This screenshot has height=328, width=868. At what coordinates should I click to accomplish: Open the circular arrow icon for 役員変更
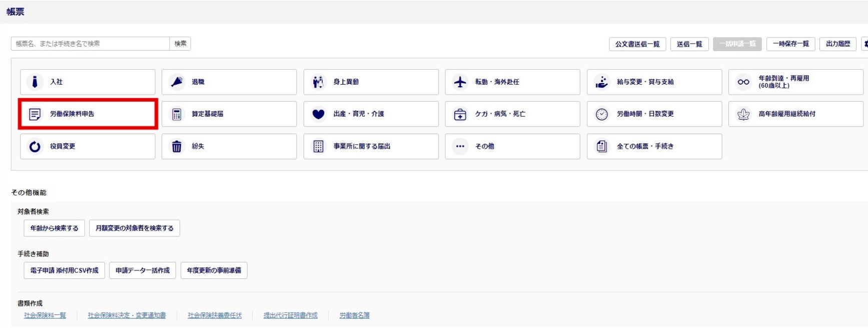click(x=35, y=146)
